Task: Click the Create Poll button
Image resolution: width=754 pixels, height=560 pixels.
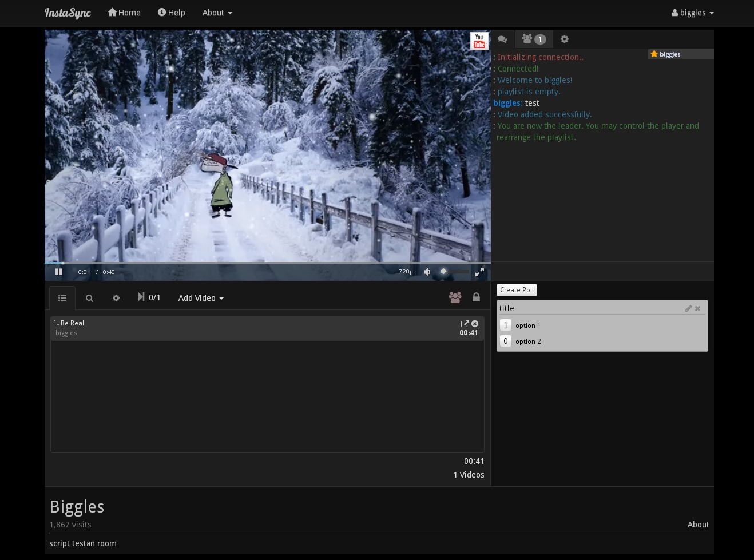Action: (x=517, y=290)
